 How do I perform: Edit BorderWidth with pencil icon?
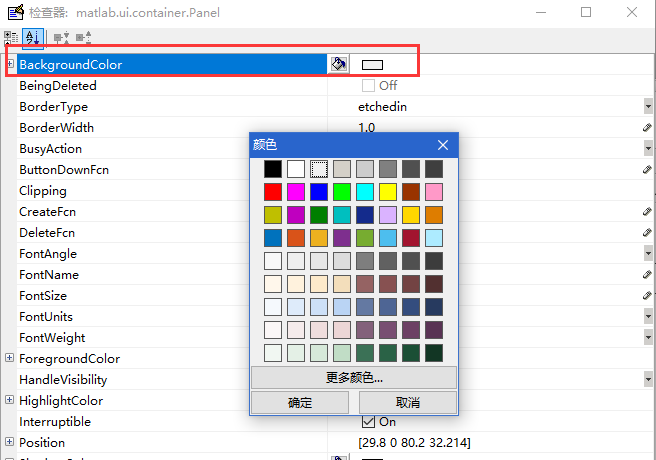coord(647,128)
